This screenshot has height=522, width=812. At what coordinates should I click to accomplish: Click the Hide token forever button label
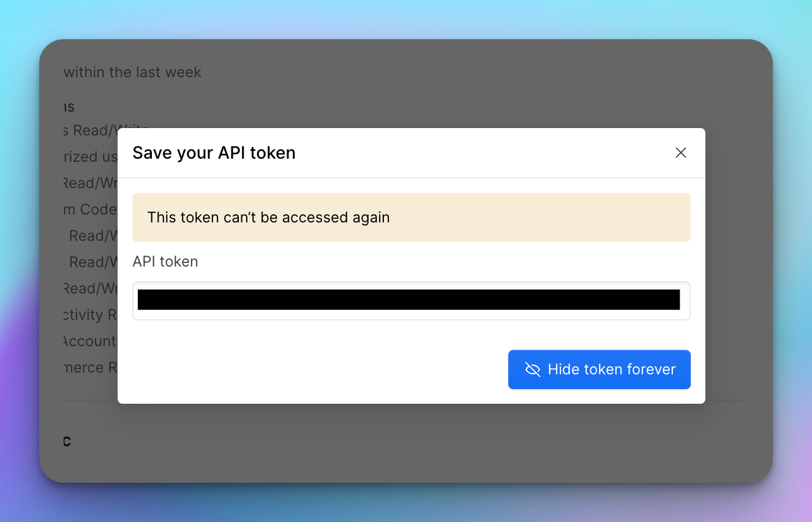point(612,369)
